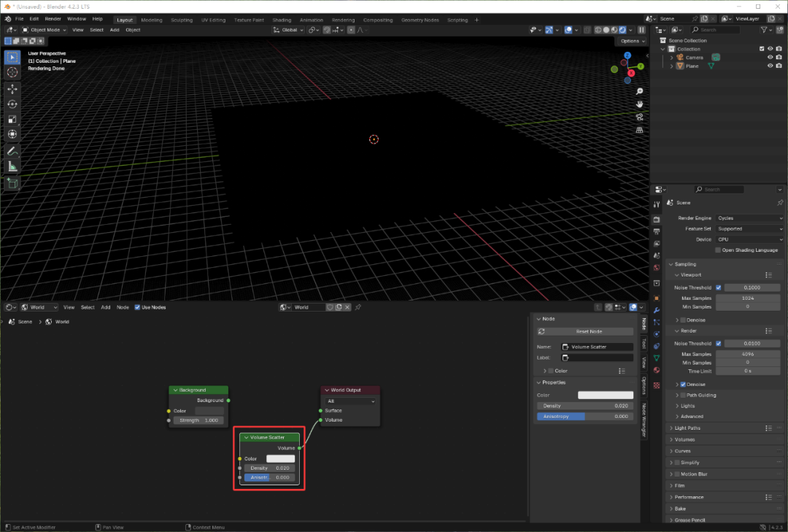Enable the Path Guiding checkbox
788x532 pixels.
click(683, 396)
